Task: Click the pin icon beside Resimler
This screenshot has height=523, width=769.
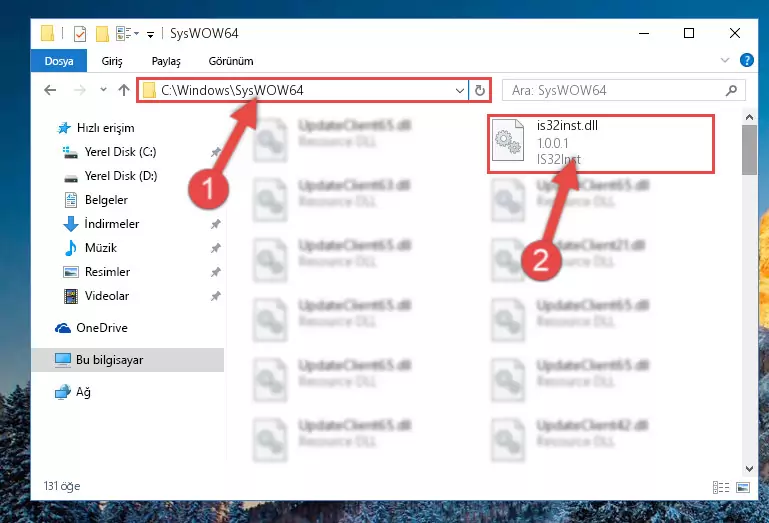Action: [x=215, y=272]
